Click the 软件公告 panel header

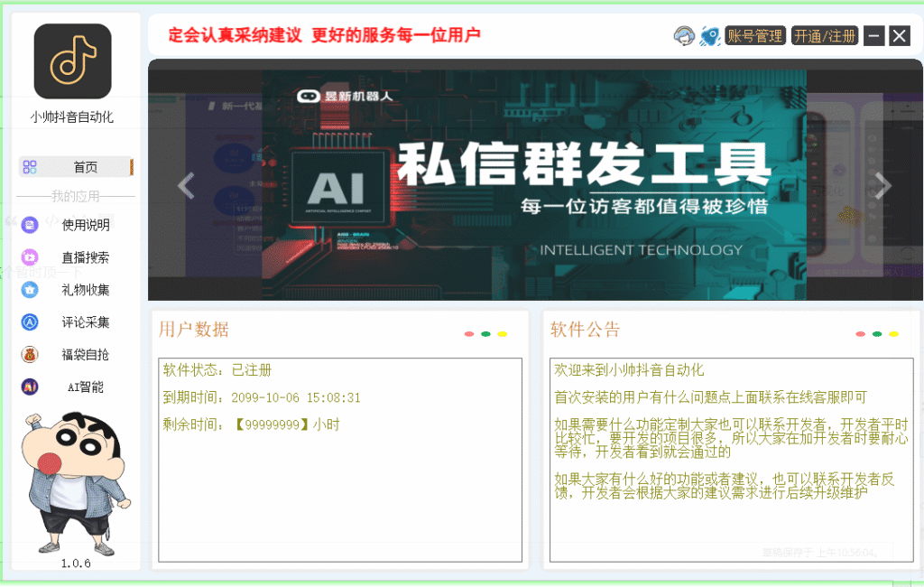[x=583, y=329]
